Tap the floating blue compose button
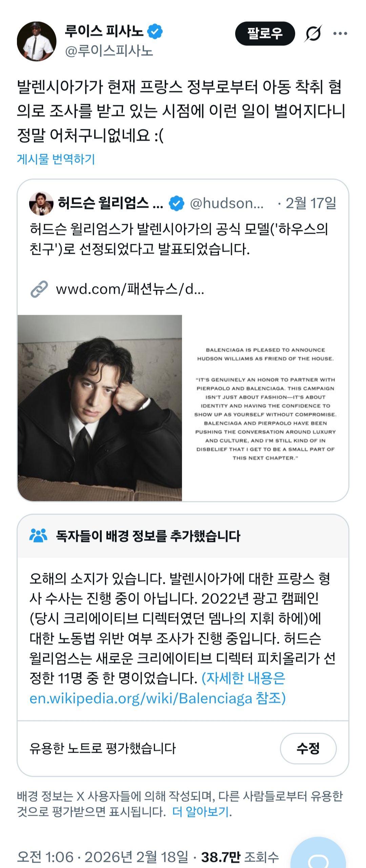This screenshot has height=868, width=366. click(318, 853)
